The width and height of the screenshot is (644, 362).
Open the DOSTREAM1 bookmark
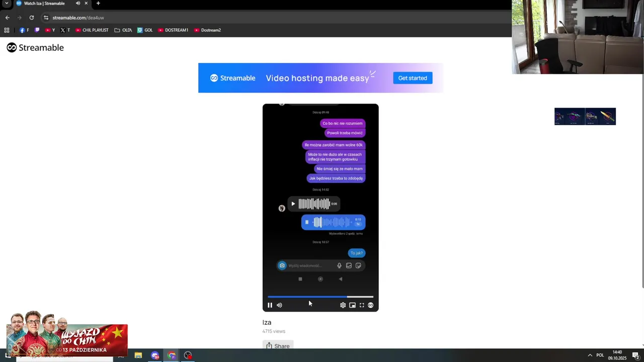point(173,30)
